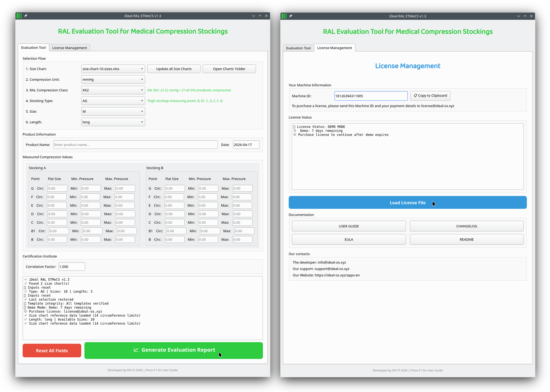The height and width of the screenshot is (392, 550).
Task: Click the green app icon in left window titlebar
Action: click(x=19, y=16)
